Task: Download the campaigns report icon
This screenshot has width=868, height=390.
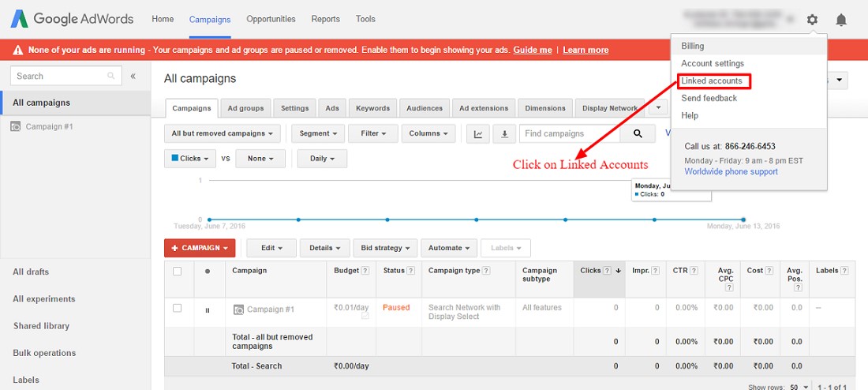Action: point(504,133)
